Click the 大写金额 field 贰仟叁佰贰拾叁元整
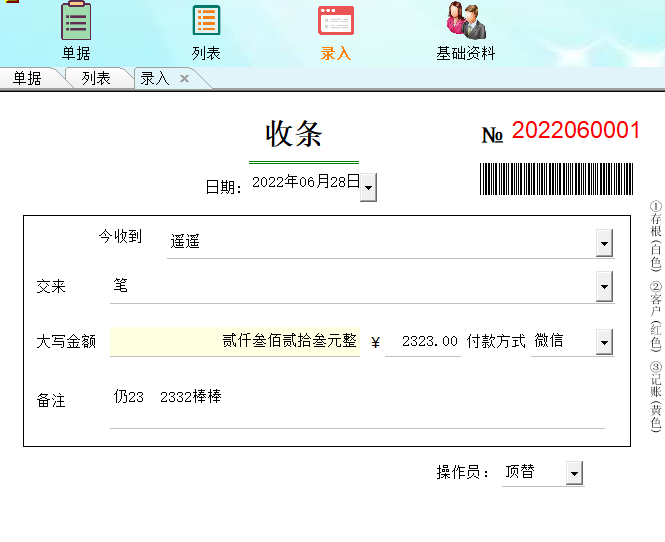The image size is (665, 542). pos(235,341)
